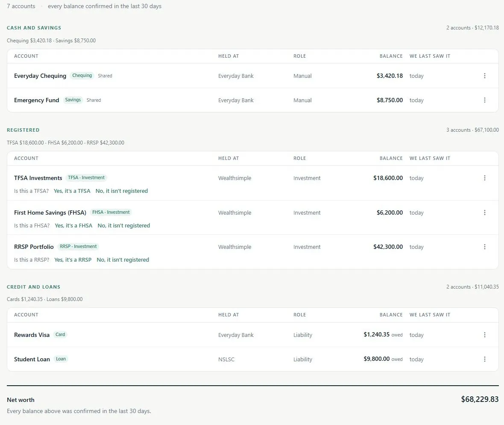Image resolution: width=504 pixels, height=425 pixels.
Task: Open the Student Loan row options menu
Action: tap(484, 359)
